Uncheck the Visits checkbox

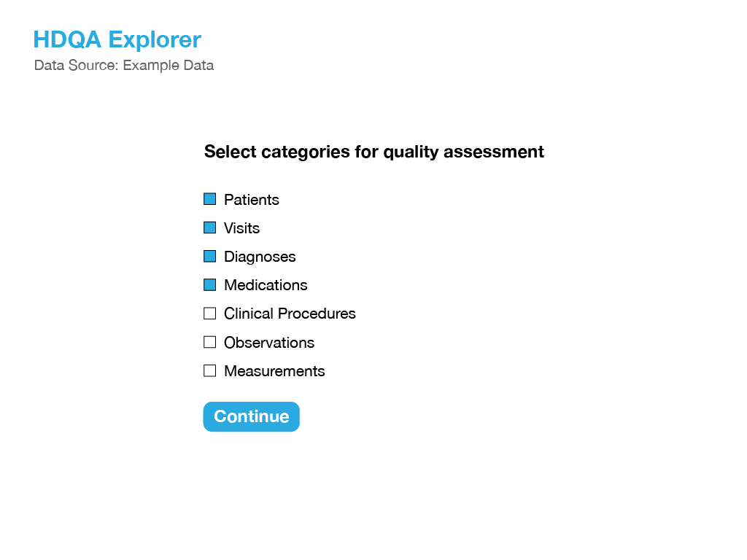pyautogui.click(x=209, y=227)
